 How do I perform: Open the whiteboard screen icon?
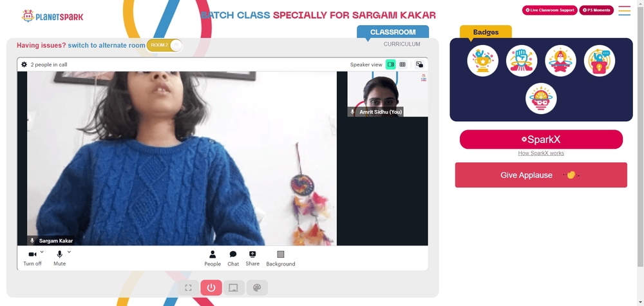point(234,288)
